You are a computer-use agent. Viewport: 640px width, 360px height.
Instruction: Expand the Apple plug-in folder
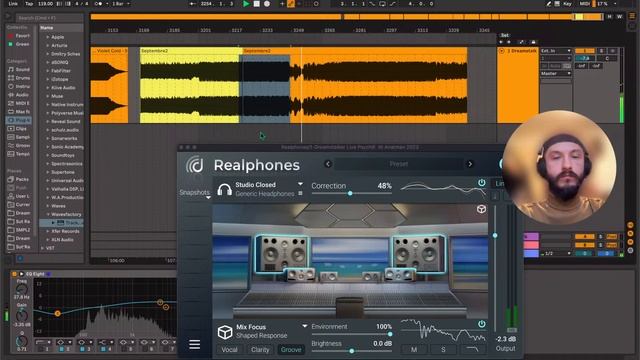click(x=48, y=37)
